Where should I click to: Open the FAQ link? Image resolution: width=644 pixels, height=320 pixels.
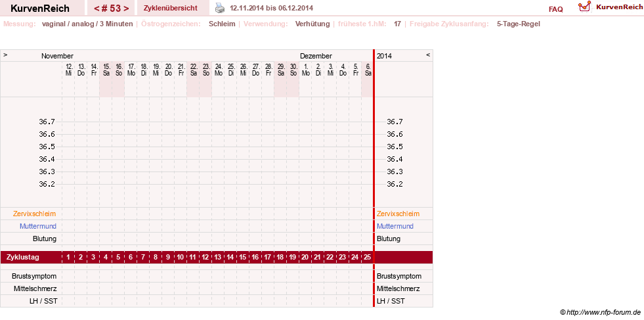click(555, 9)
